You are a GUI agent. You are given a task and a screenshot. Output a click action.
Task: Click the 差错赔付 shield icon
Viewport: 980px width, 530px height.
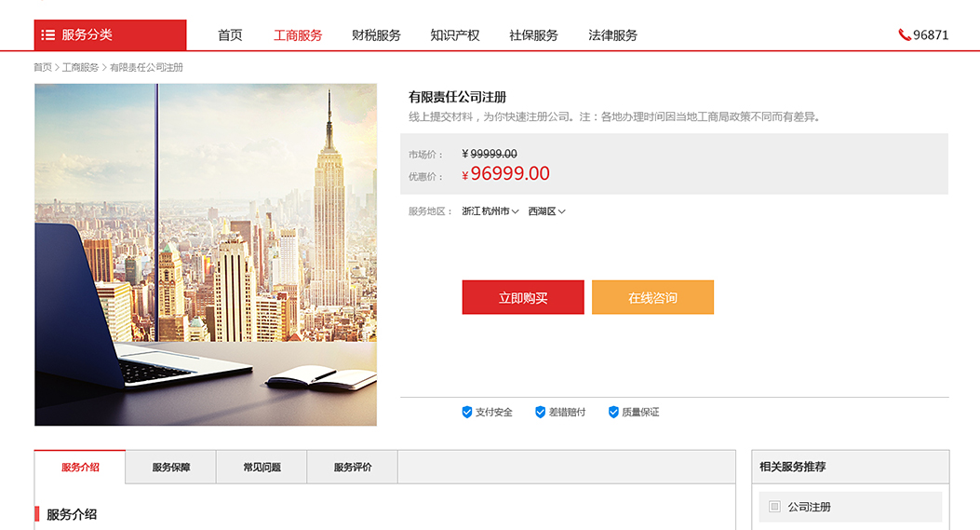point(540,412)
